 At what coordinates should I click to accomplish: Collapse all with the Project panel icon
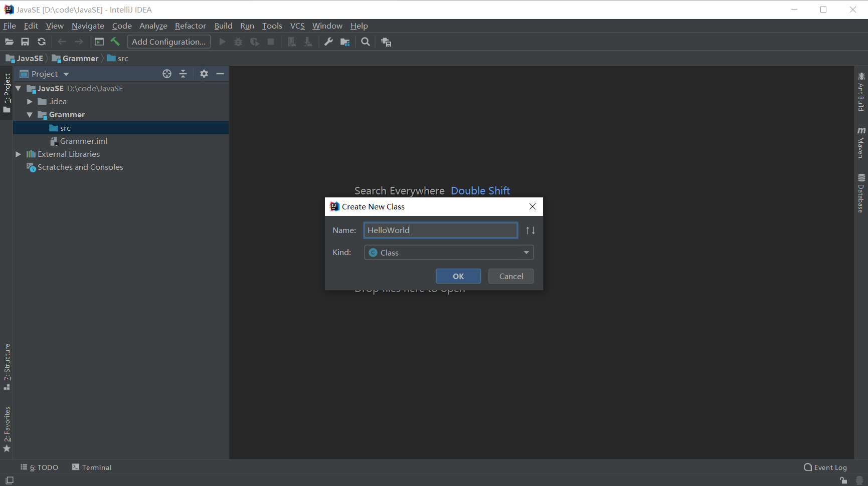click(x=183, y=74)
